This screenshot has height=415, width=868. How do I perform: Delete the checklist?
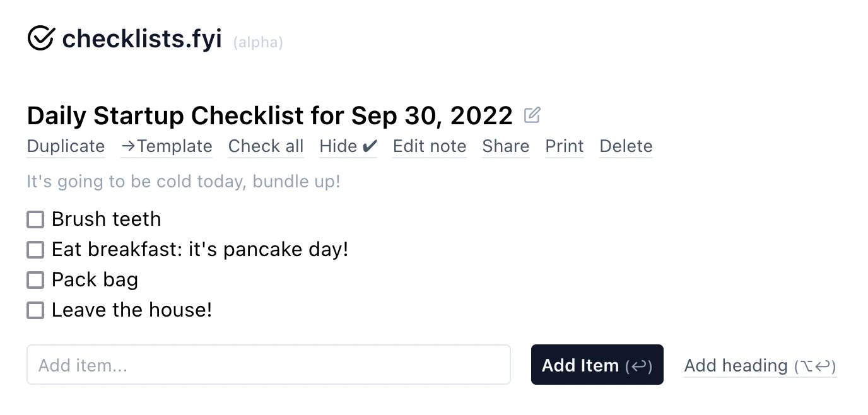[626, 146]
